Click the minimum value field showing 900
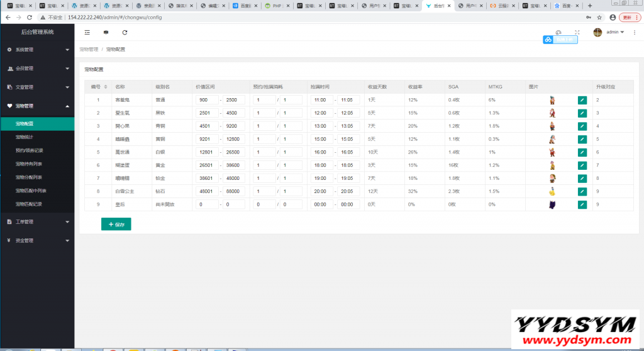 click(206, 100)
